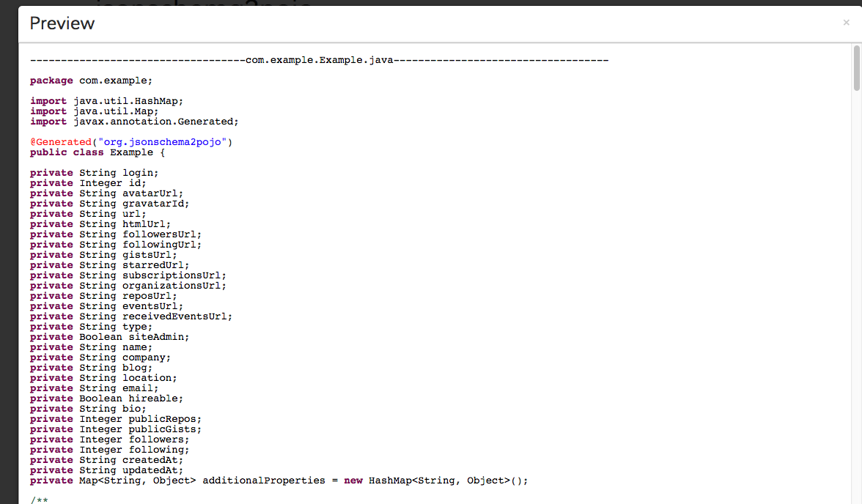The height and width of the screenshot is (504, 862).
Task: Click the 'private String starredUrl;' line
Action: coord(109,265)
